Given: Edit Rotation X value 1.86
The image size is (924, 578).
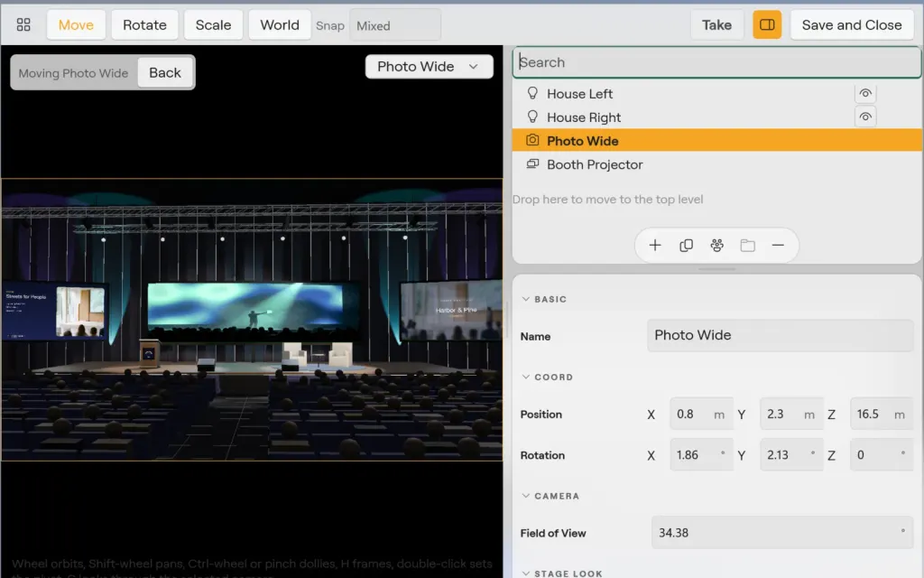Looking at the screenshot, I should point(701,455).
